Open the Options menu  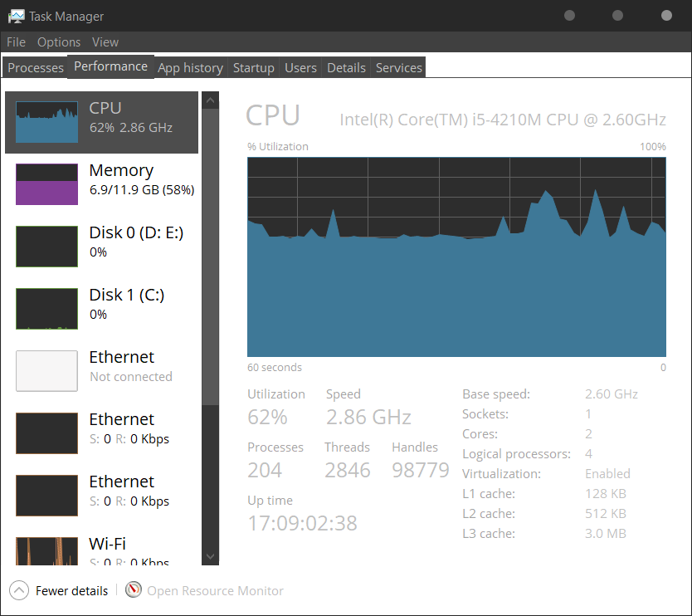59,42
